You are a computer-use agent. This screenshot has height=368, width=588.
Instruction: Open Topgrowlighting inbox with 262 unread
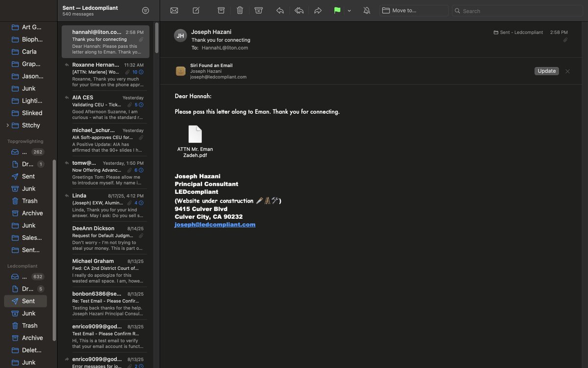[27, 152]
